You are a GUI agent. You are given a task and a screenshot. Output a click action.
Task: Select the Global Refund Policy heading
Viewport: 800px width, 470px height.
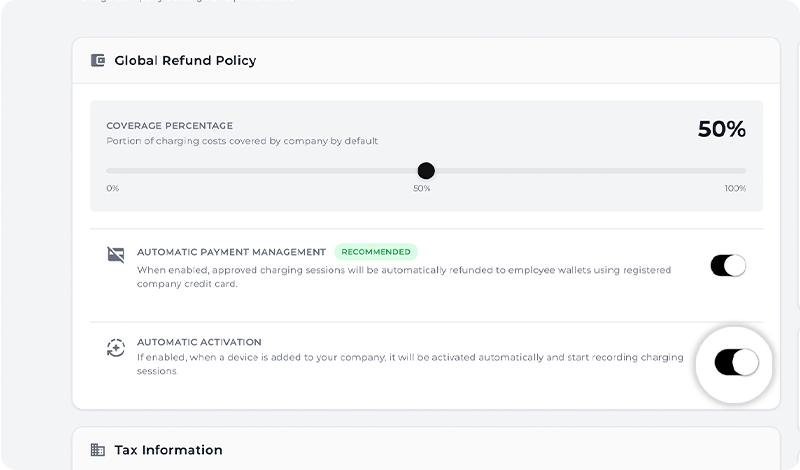click(x=185, y=60)
